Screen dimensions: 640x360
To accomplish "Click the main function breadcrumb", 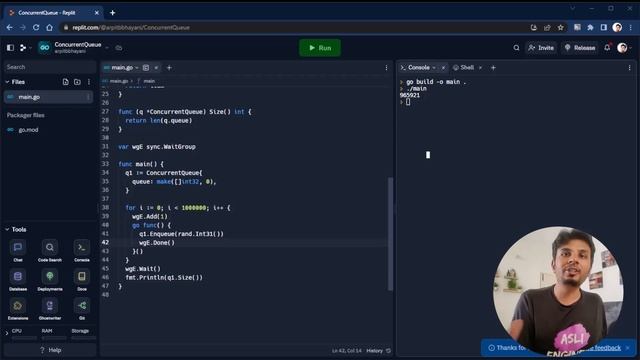I will point(149,81).
